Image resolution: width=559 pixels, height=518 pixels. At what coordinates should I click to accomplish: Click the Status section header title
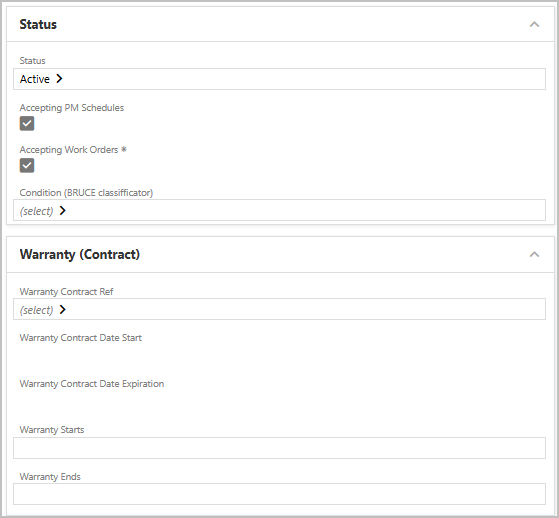(38, 24)
